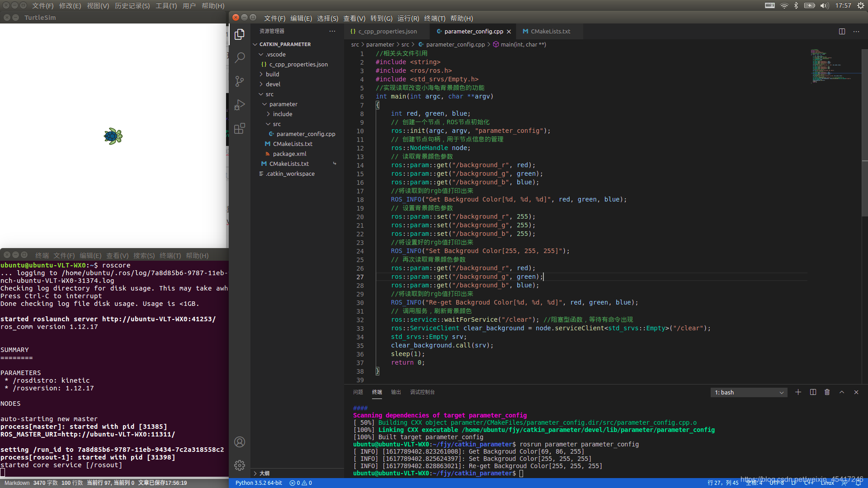Image resolution: width=868 pixels, height=488 pixels.
Task: Click the code minimap preview
Action: coord(831,66)
